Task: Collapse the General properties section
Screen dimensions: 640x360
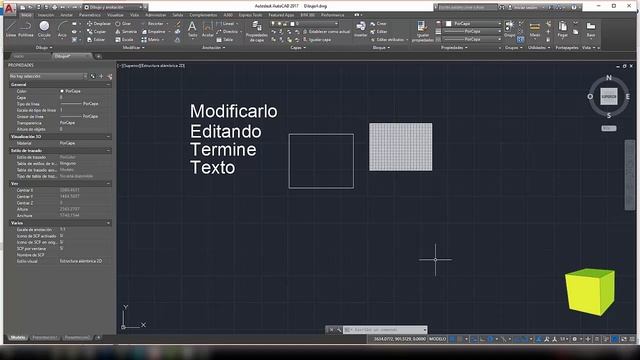Action: (x=108, y=84)
